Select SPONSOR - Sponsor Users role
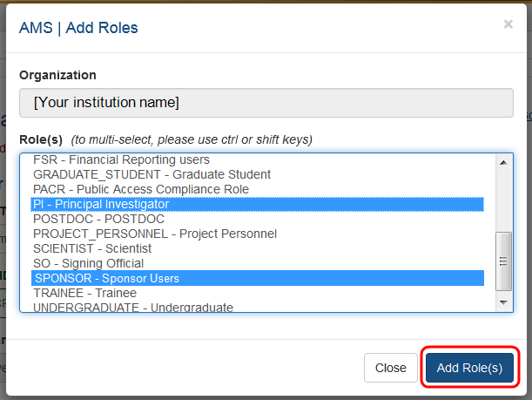The width and height of the screenshot is (532, 400). (x=106, y=278)
